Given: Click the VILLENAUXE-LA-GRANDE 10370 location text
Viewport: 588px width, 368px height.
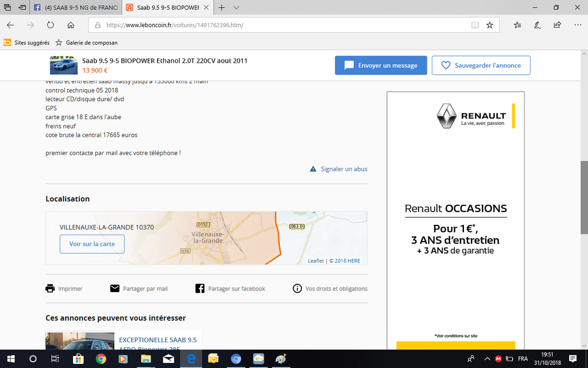Looking at the screenshot, I should tap(106, 227).
